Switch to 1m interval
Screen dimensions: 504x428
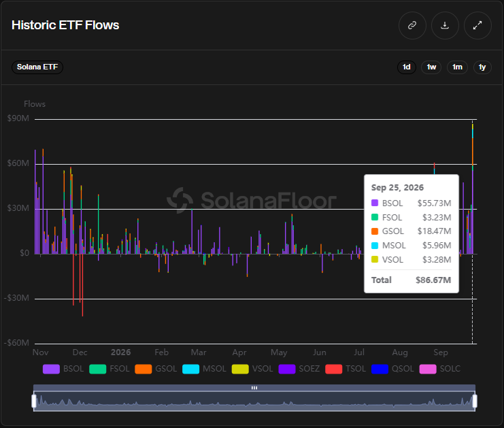coord(457,67)
